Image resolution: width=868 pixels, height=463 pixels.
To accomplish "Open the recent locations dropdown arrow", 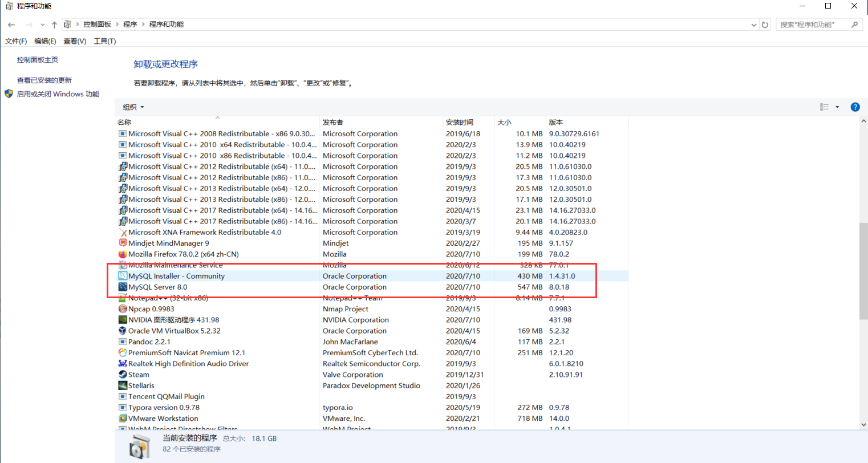I will coord(43,25).
